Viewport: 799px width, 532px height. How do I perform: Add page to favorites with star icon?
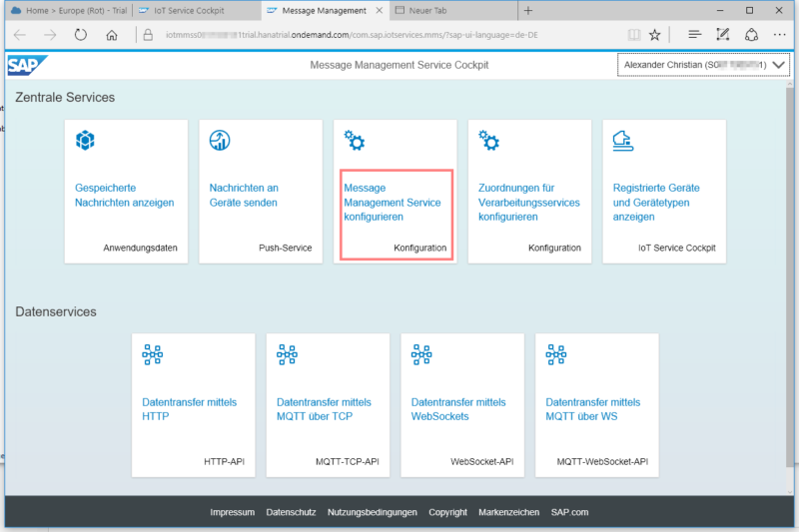(x=655, y=35)
